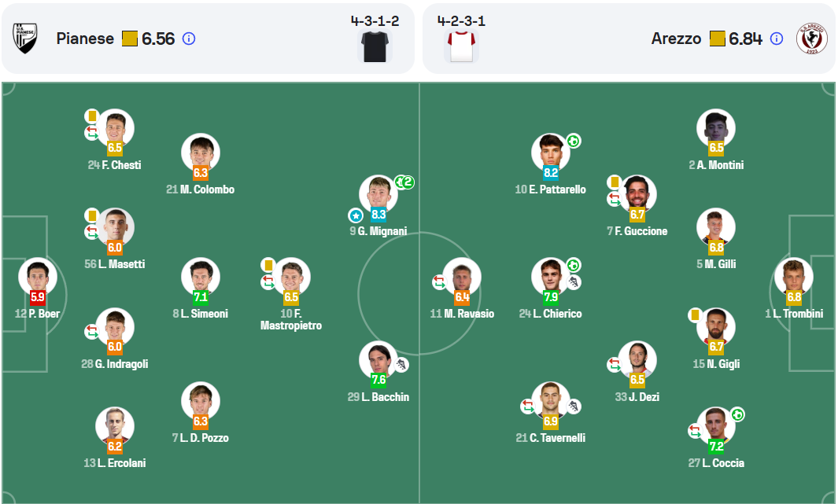Open the Arezzo club crest
This screenshot has height=504, width=838.
(x=811, y=39)
